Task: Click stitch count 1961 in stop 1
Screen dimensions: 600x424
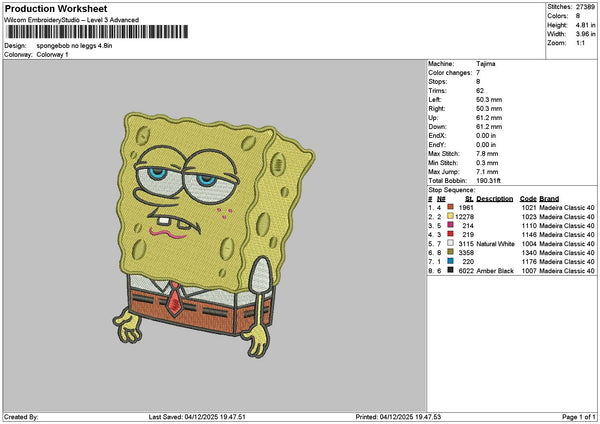Action: coord(466,208)
